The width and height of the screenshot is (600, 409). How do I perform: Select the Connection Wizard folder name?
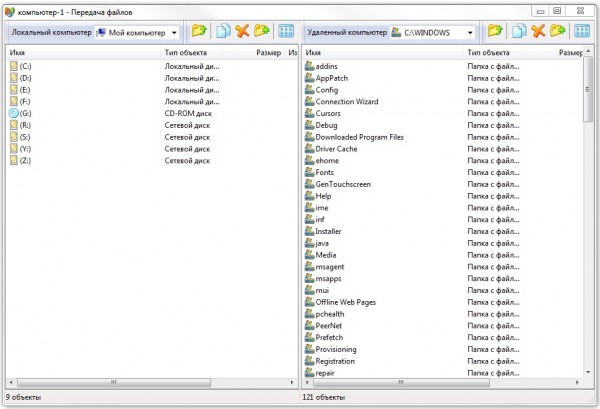347,102
